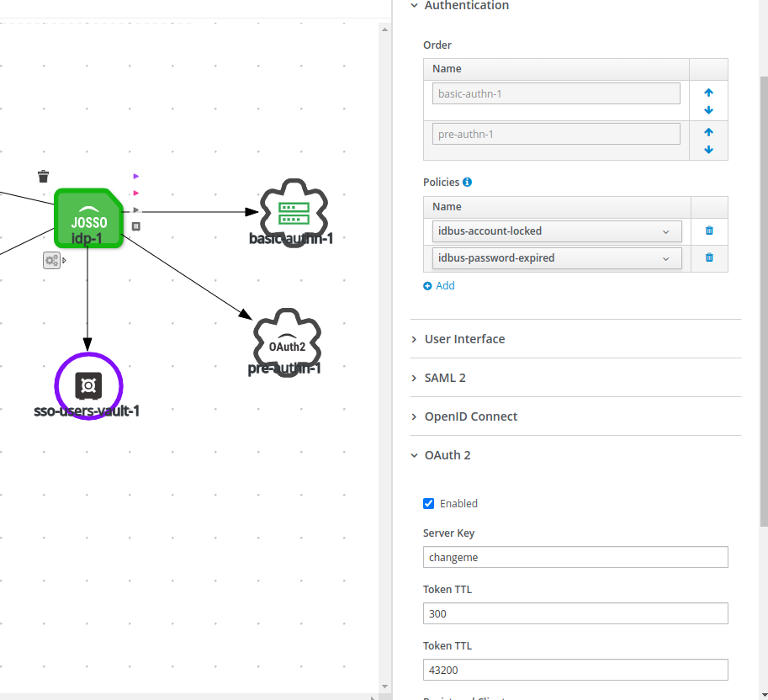The width and height of the screenshot is (768, 700).
Task: Click the gray triangle connector beside idp-1
Action: [x=136, y=209]
